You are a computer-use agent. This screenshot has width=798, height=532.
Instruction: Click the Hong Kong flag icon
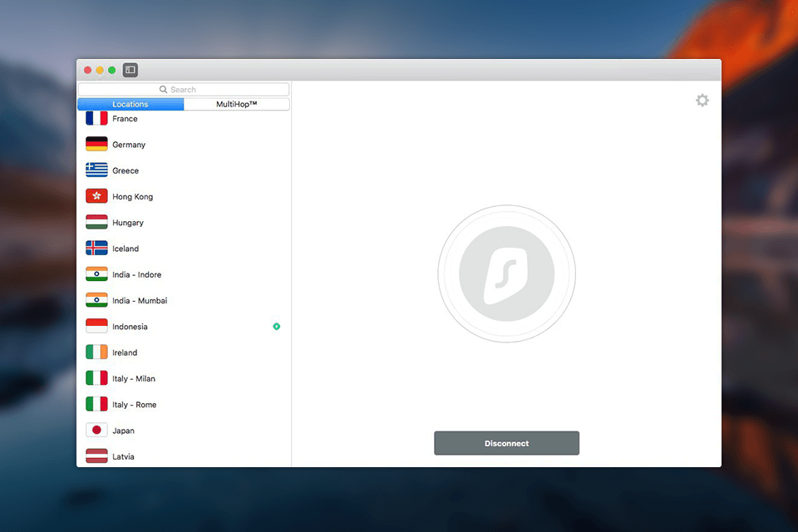(96, 196)
